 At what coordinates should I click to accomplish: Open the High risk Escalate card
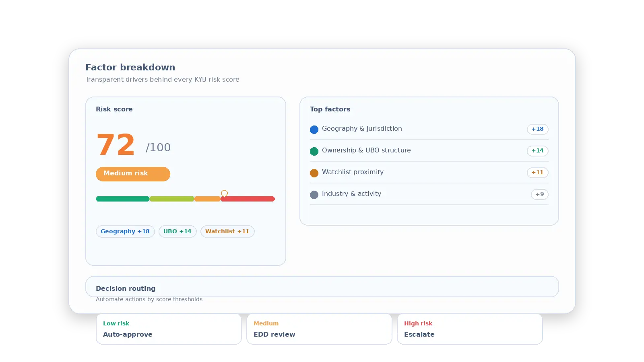470,329
